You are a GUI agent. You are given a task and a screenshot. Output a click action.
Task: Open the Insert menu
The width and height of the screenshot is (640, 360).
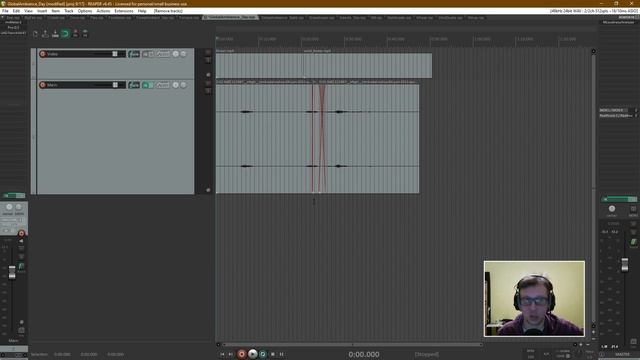coord(42,11)
